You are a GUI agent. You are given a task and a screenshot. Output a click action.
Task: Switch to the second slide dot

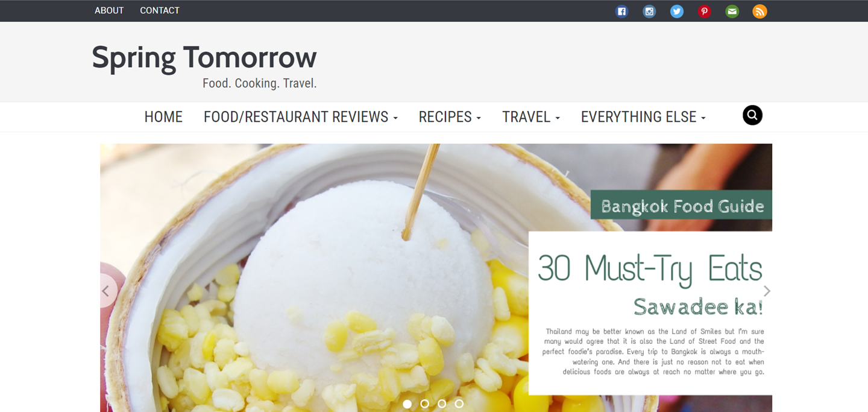(424, 404)
